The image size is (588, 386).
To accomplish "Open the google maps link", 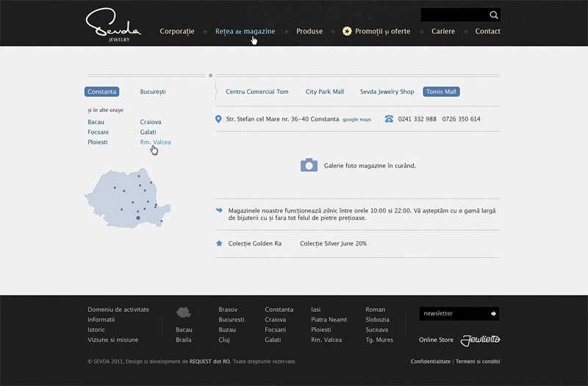I will [x=357, y=120].
